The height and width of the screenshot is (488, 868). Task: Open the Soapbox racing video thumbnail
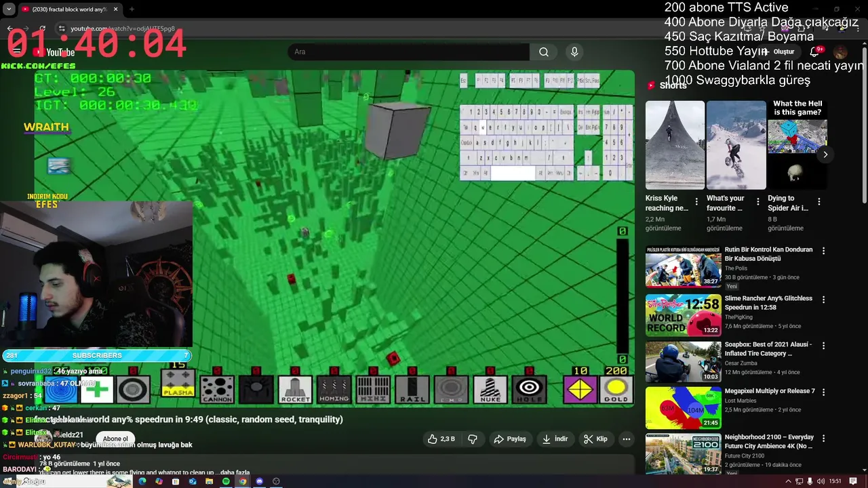[x=683, y=361]
